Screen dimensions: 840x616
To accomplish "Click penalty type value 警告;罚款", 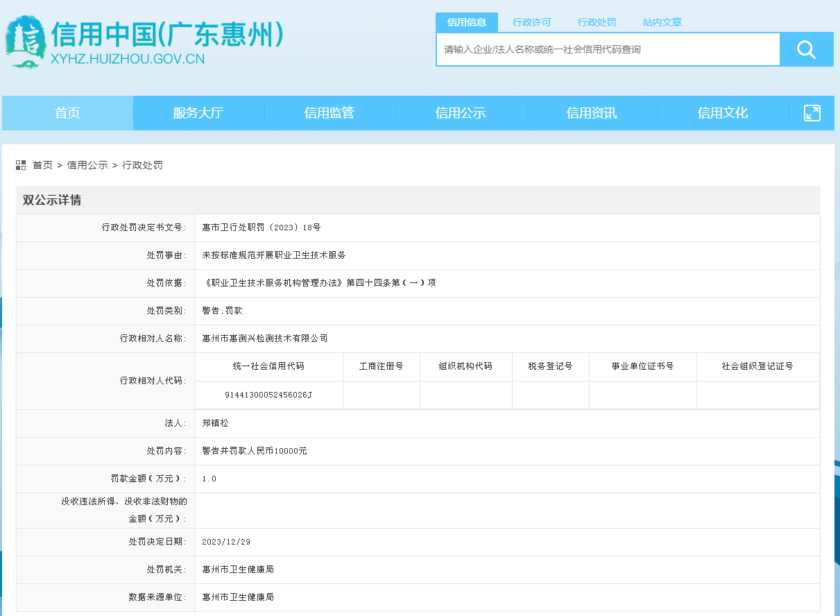I will 222,311.
